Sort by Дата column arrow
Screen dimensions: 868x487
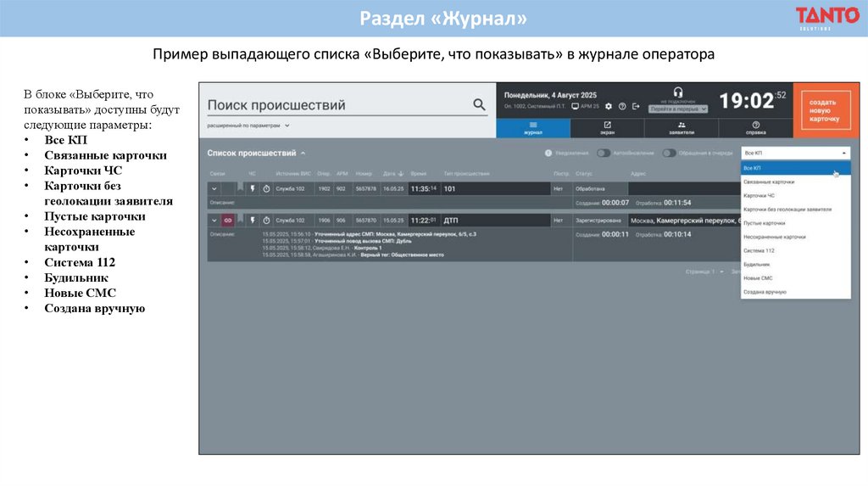401,174
